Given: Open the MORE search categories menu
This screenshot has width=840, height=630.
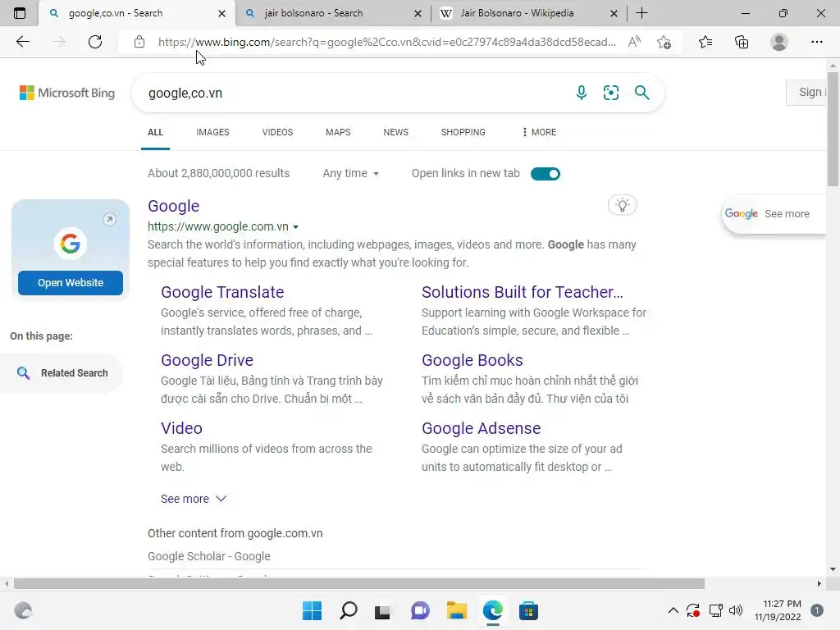Looking at the screenshot, I should tap(539, 132).
